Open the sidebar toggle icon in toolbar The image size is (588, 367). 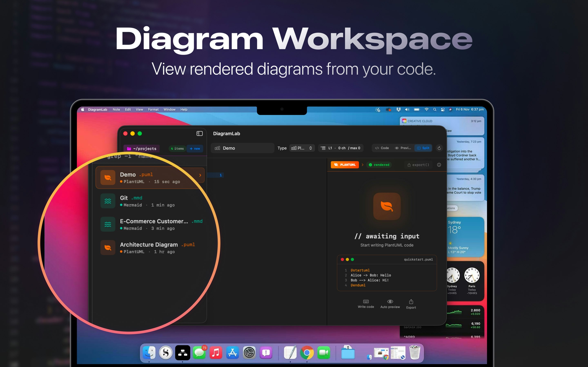(x=199, y=134)
